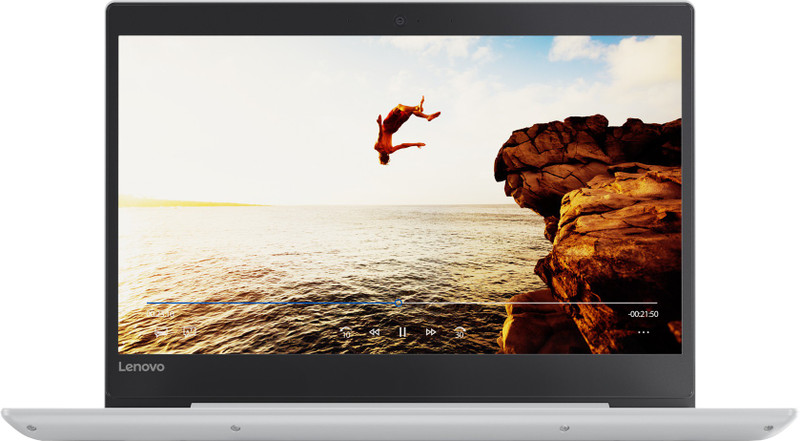This screenshot has width=800, height=441.
Task: Click the Lenovo logo on the bezel
Action: 141,367
